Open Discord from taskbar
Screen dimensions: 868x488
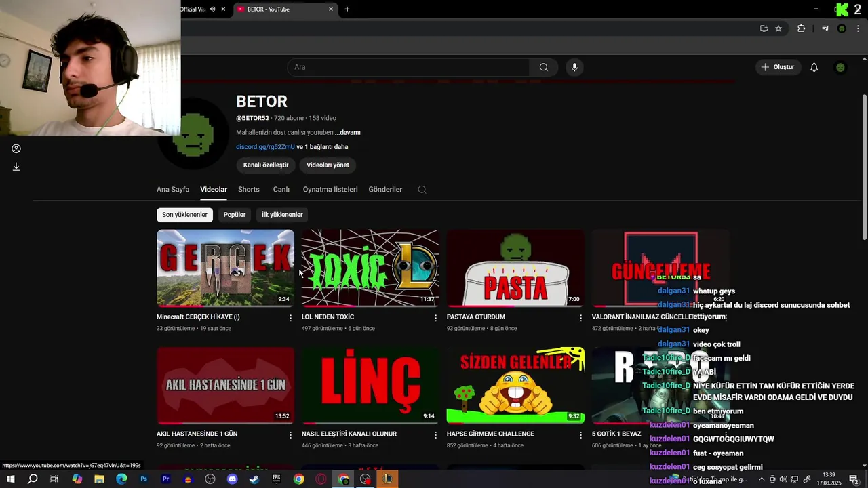(x=233, y=479)
